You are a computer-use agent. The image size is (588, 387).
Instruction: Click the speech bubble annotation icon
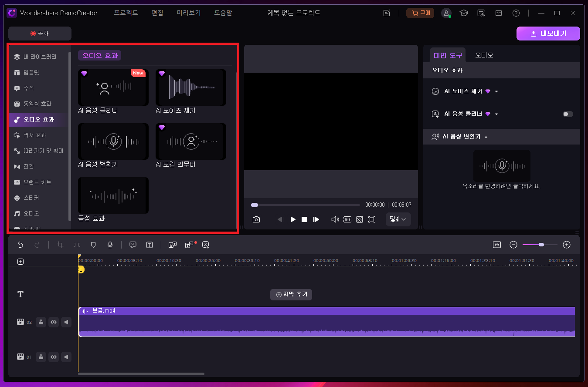[133, 245]
